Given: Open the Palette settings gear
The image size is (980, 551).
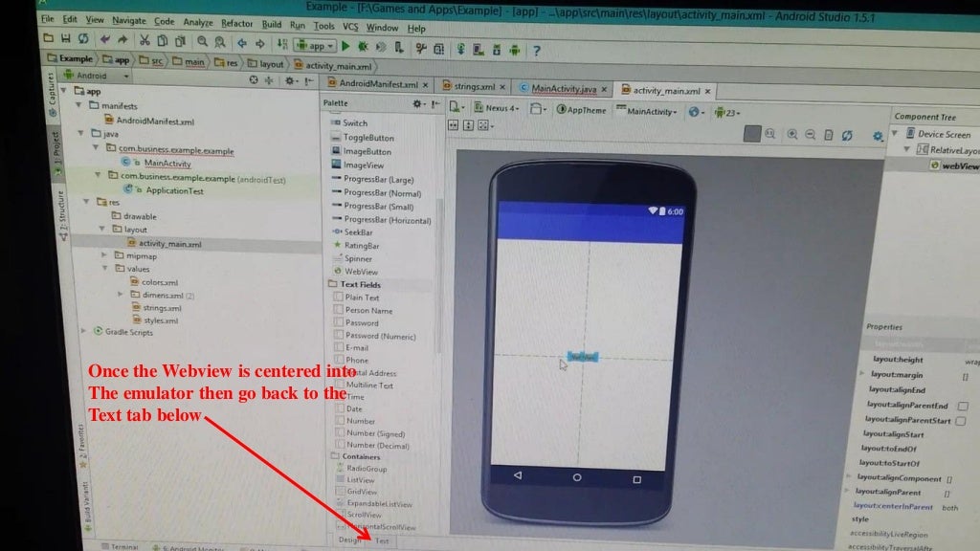Looking at the screenshot, I should pyautogui.click(x=417, y=103).
